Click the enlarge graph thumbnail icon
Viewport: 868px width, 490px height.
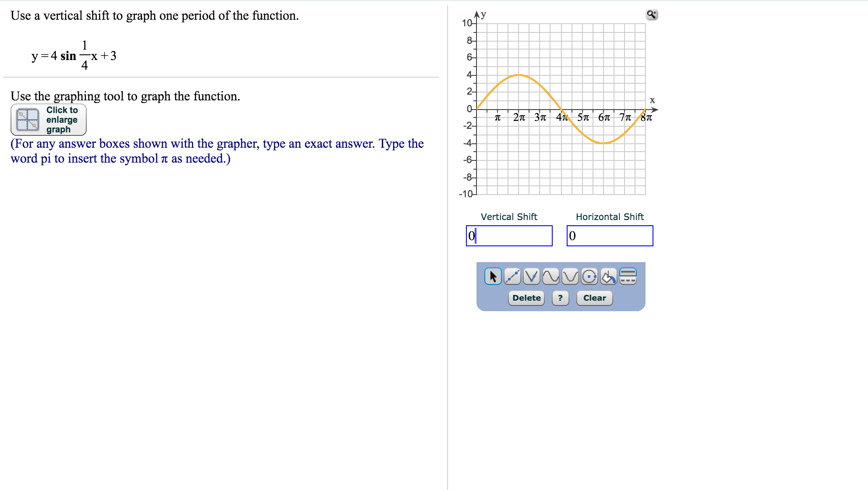click(x=27, y=119)
